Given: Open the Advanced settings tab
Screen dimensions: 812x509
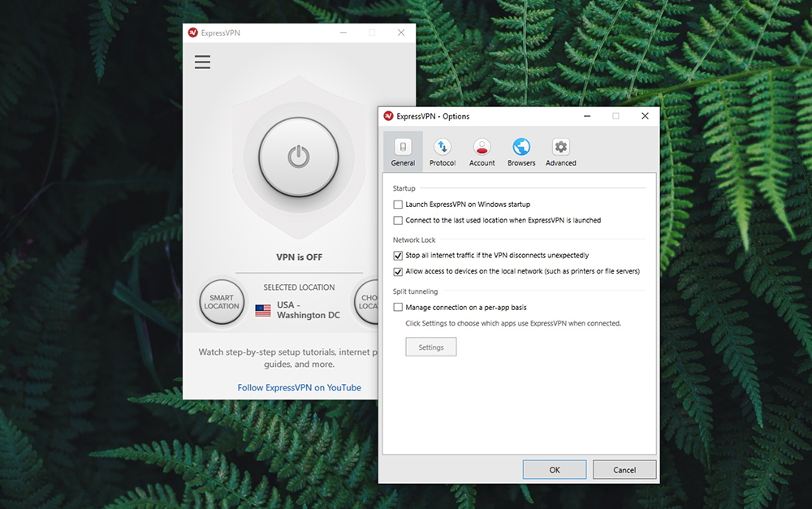Looking at the screenshot, I should (x=561, y=151).
